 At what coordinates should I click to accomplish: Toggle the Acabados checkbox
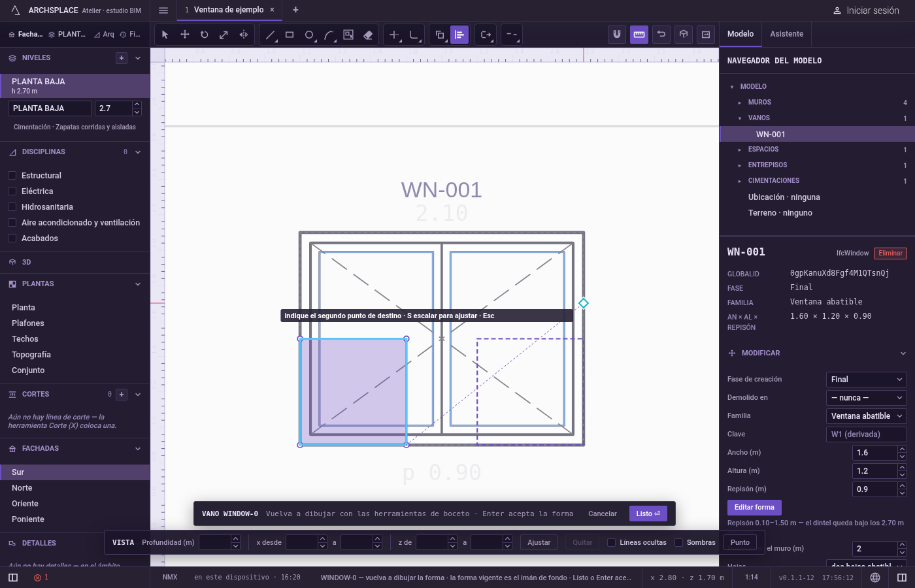coord(12,238)
